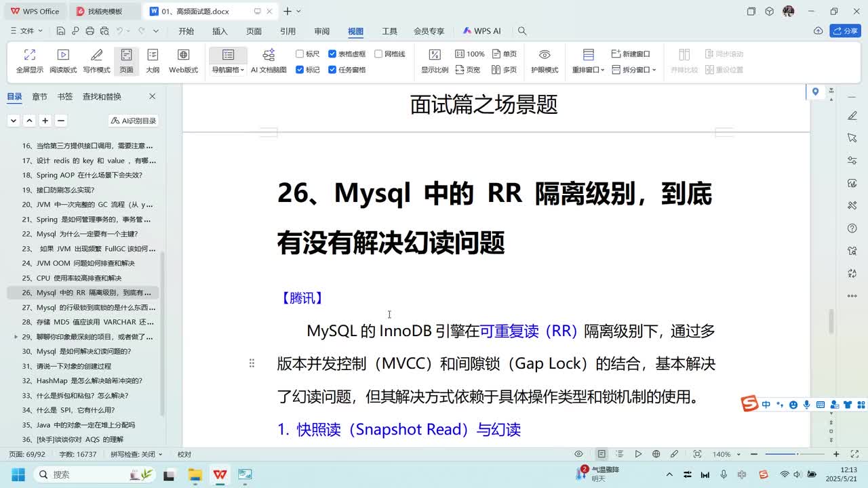Set zoom to 100% in ribbon
The image size is (868, 488).
(470, 54)
